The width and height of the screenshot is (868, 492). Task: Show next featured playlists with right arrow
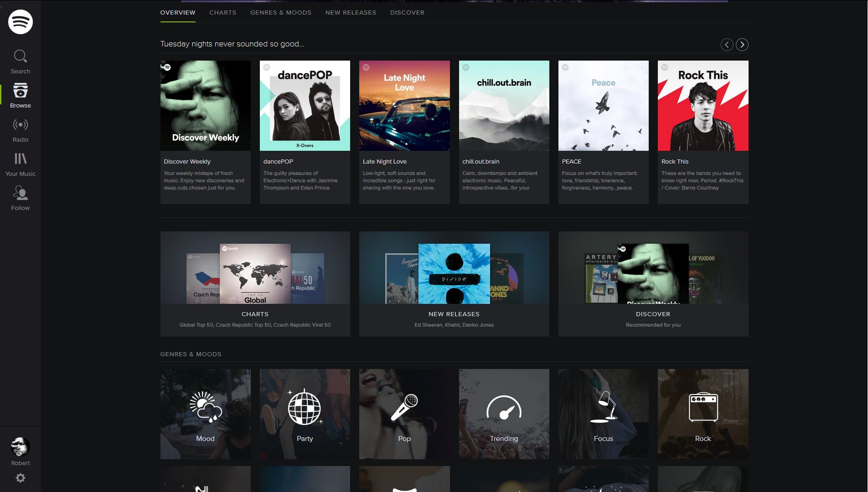[742, 45]
